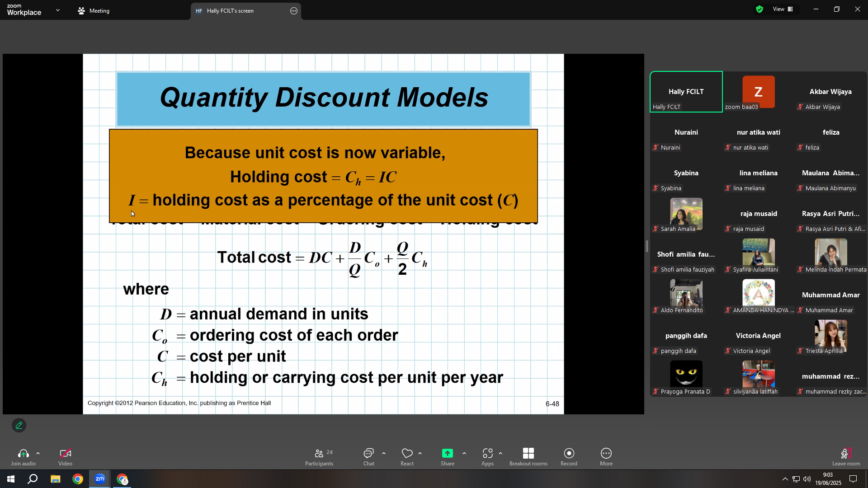This screenshot has height=488, width=868.
Task: Click feliza's muted microphone icon
Action: pyautogui.click(x=800, y=148)
